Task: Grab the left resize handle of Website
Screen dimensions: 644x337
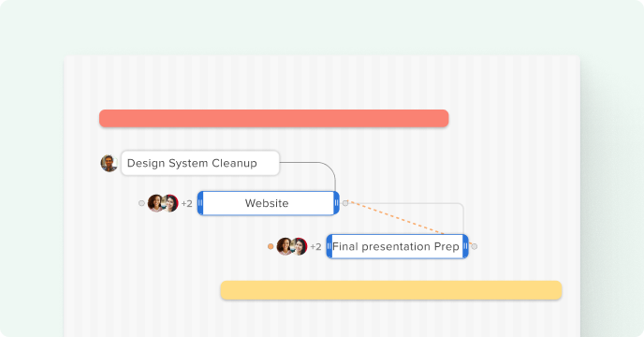Action: click(x=200, y=203)
